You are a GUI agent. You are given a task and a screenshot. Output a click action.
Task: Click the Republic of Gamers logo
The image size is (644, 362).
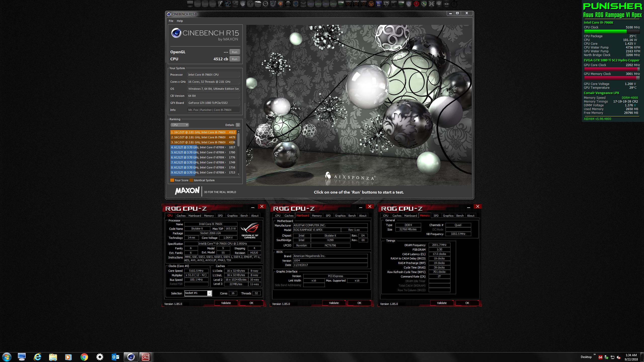250,231
